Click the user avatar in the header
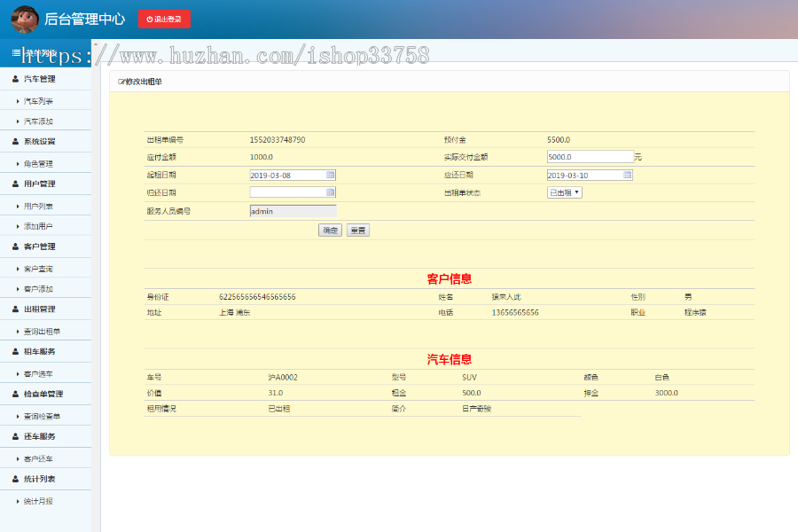Image resolution: width=798 pixels, height=532 pixels. coord(23,19)
